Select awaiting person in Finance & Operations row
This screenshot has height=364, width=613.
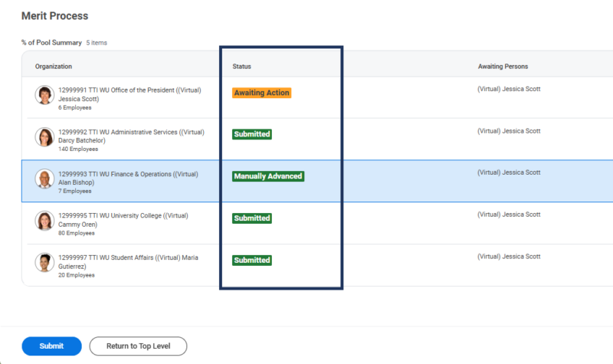pos(509,172)
